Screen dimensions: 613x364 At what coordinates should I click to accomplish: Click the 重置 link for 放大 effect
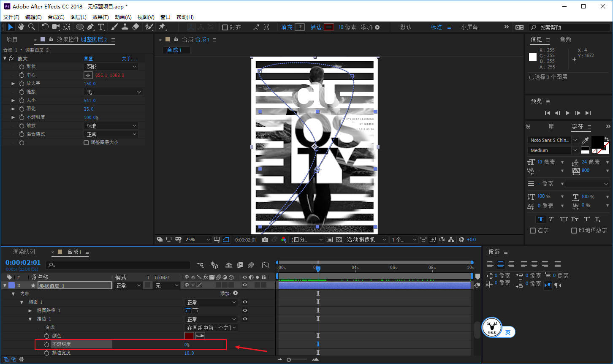pos(88,59)
